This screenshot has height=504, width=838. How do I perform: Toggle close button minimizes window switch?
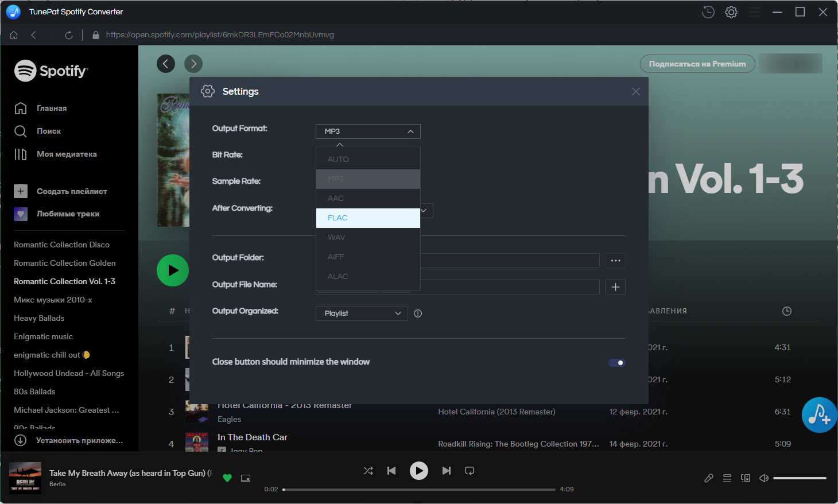point(616,363)
